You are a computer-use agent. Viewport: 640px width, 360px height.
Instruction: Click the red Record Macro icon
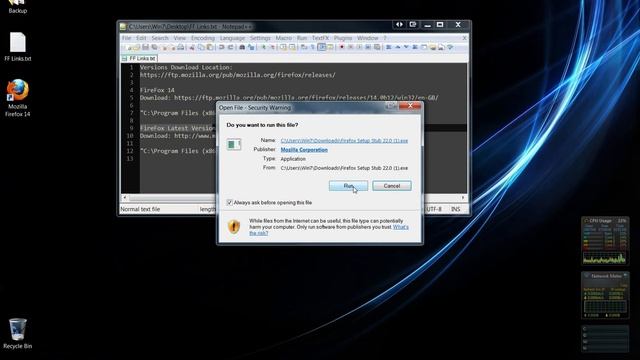coord(342,47)
